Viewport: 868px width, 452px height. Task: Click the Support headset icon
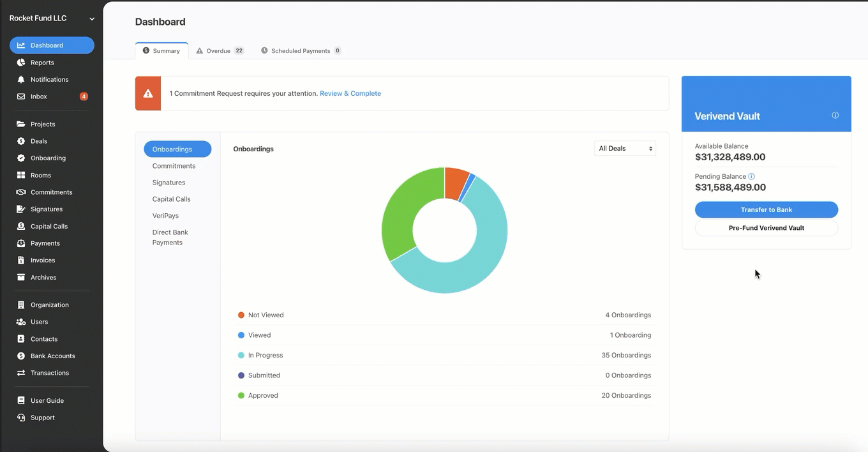[x=21, y=418]
